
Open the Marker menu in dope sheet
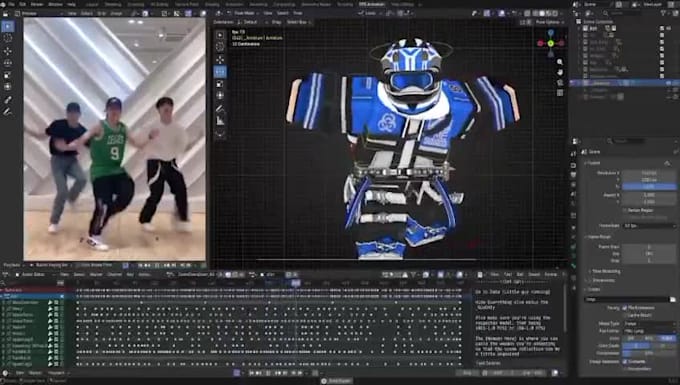click(96, 275)
